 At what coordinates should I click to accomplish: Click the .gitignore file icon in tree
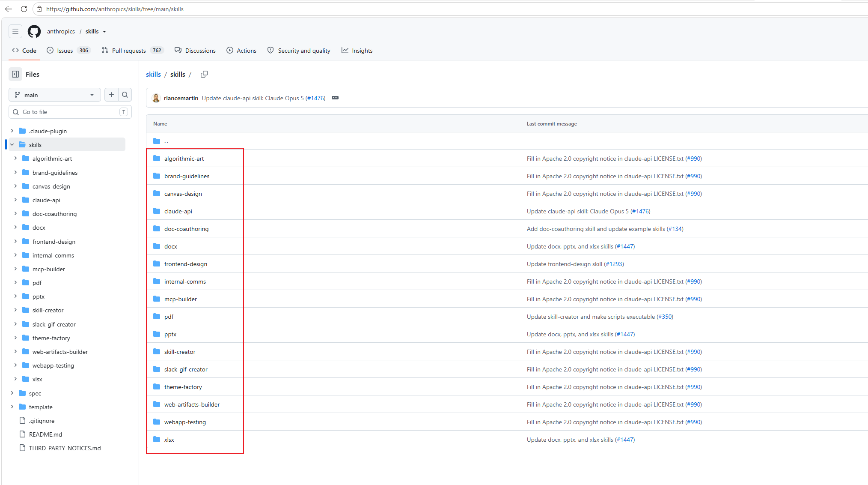point(22,421)
